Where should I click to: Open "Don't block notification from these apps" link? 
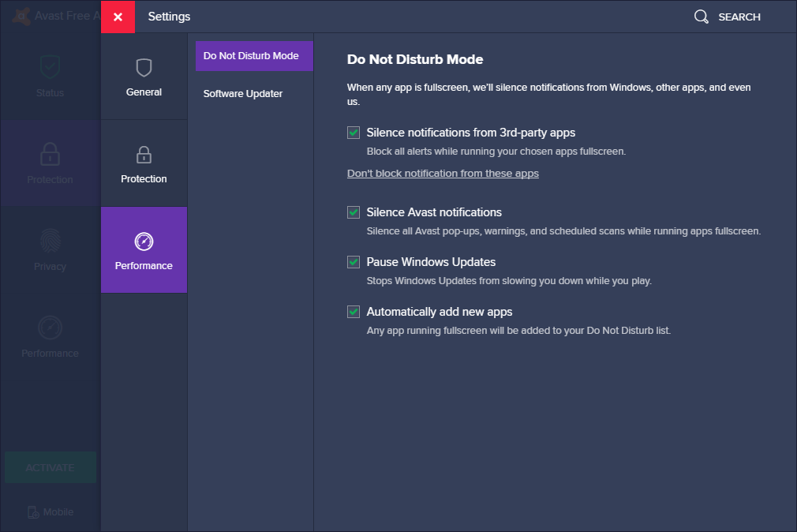coord(443,173)
